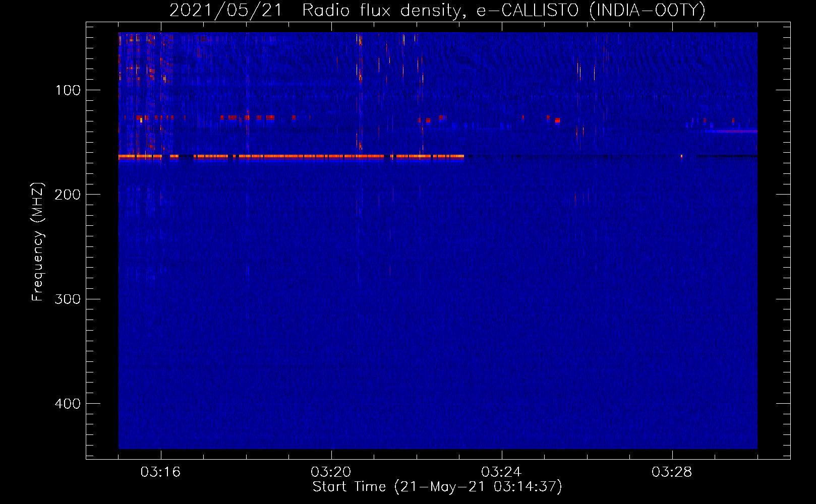This screenshot has height=504, width=816.
Task: Click the 100 frequency tick label
Action: (68, 90)
